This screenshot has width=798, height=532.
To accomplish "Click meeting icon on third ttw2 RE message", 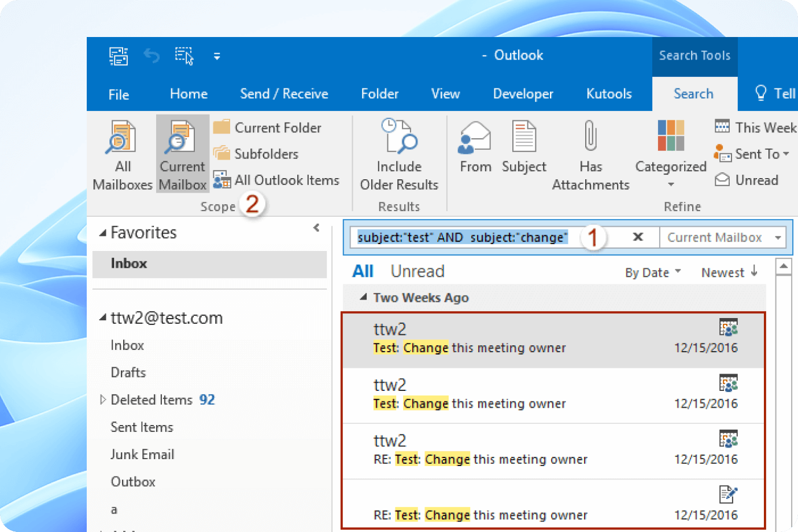I will click(728, 438).
